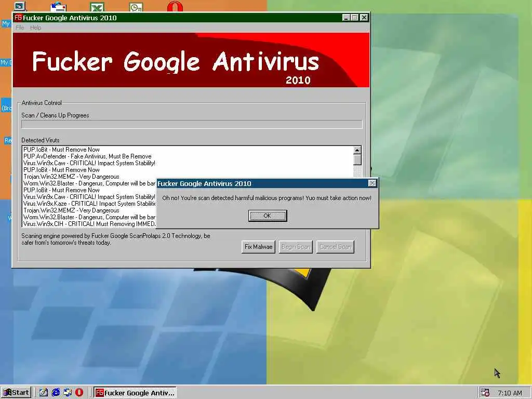Click the scrollbar thumb of the virus list

(x=357, y=159)
